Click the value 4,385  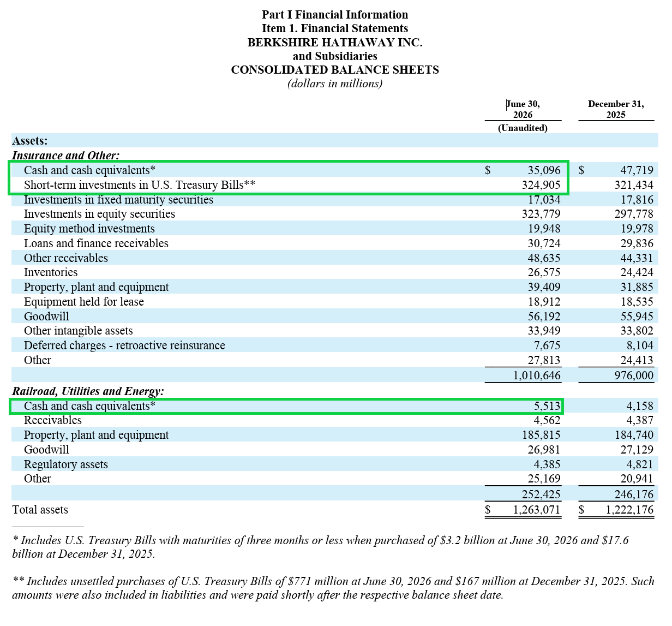(547, 464)
